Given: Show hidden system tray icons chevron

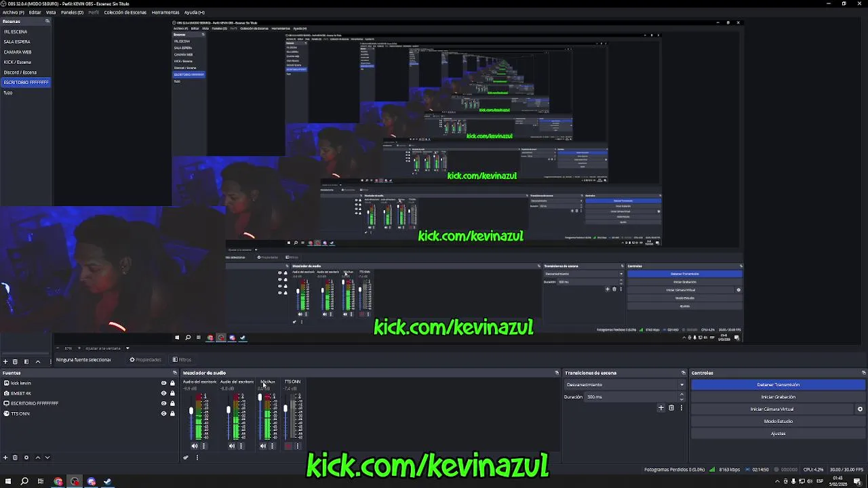Looking at the screenshot, I should (777, 482).
